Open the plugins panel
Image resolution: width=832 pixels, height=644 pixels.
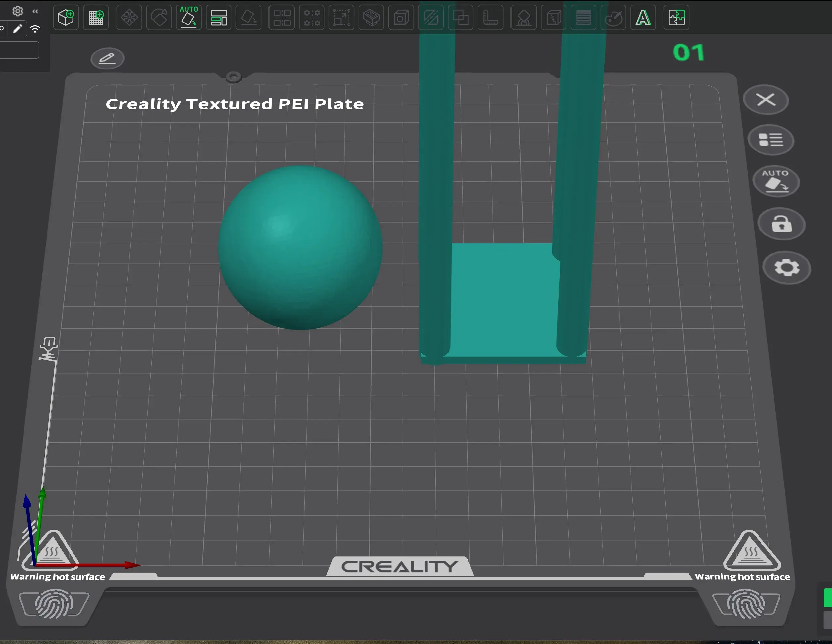click(677, 17)
